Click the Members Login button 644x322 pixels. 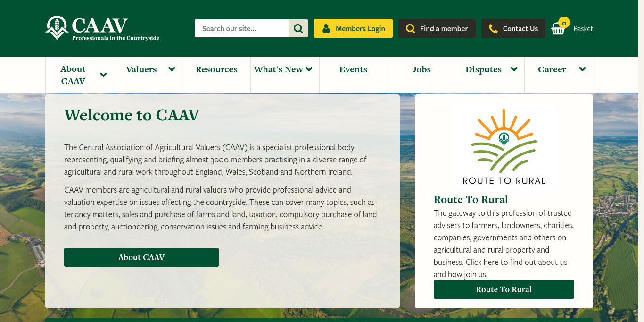tap(353, 28)
